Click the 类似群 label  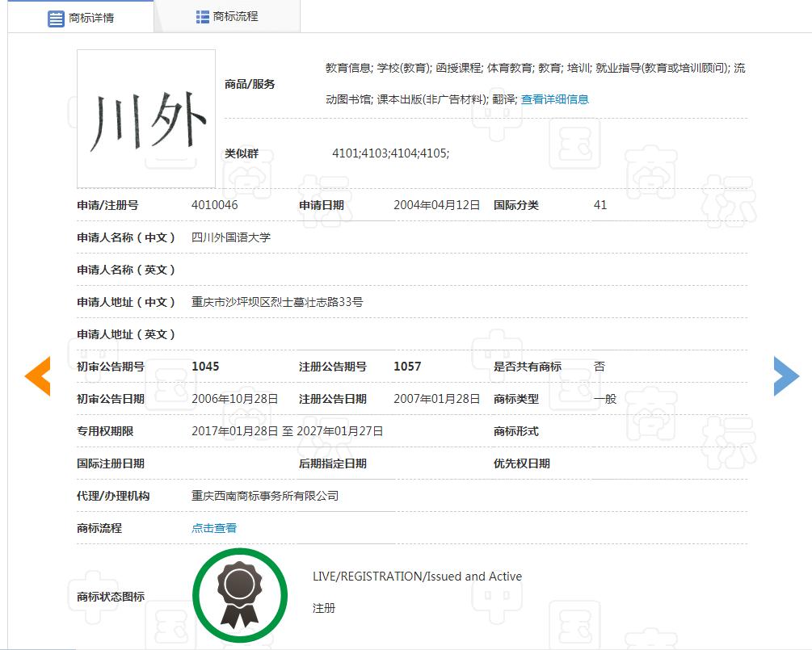(242, 153)
